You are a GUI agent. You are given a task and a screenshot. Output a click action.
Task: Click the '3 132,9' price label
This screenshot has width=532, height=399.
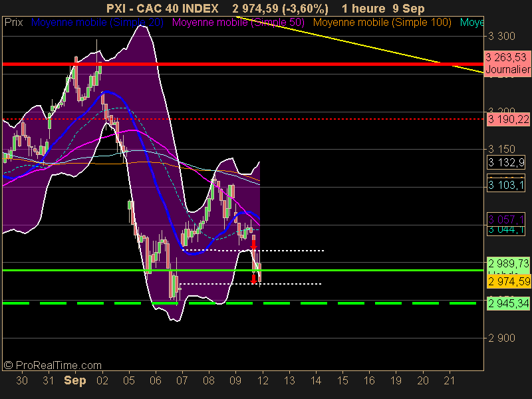click(x=506, y=162)
